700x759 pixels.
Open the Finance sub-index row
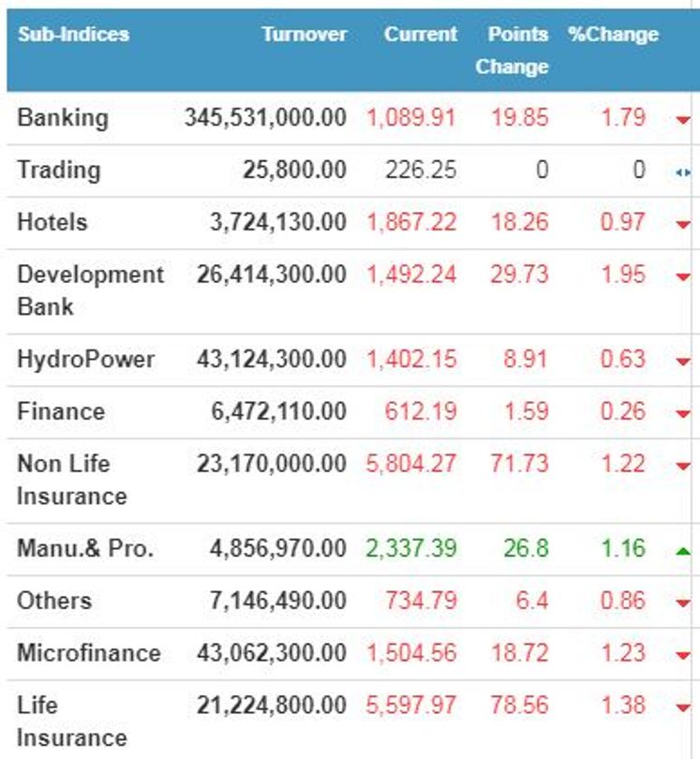(61, 412)
